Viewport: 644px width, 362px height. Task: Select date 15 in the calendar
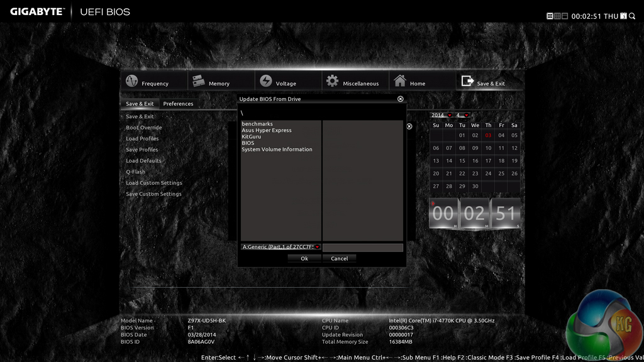coord(462,161)
